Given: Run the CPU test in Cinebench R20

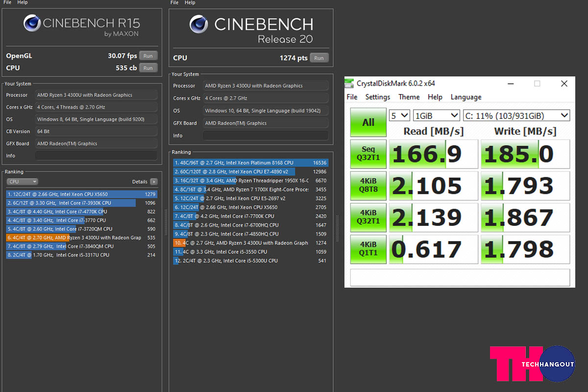Looking at the screenshot, I should tap(319, 58).
